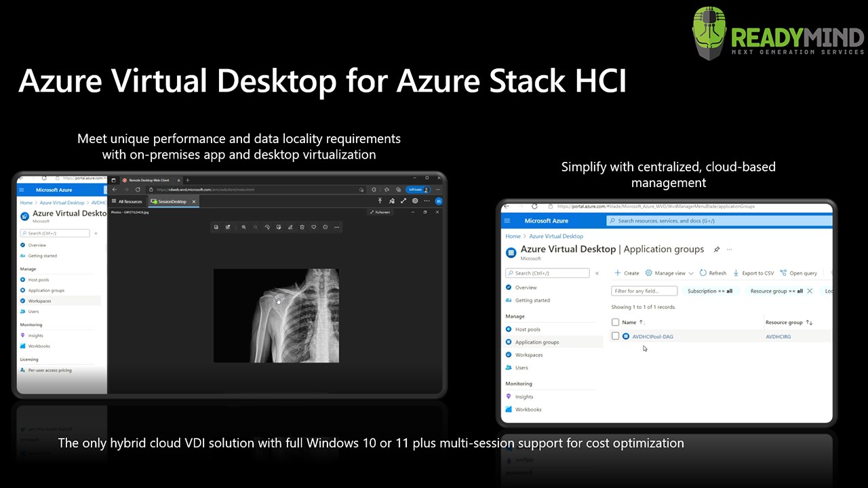Image resolution: width=868 pixels, height=488 pixels.
Task: Export application groups to CSV
Action: tap(753, 273)
